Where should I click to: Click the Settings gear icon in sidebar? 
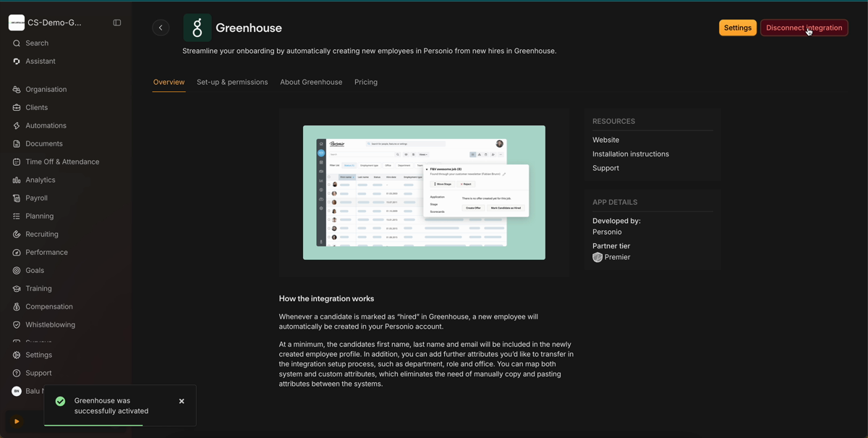[x=17, y=355]
